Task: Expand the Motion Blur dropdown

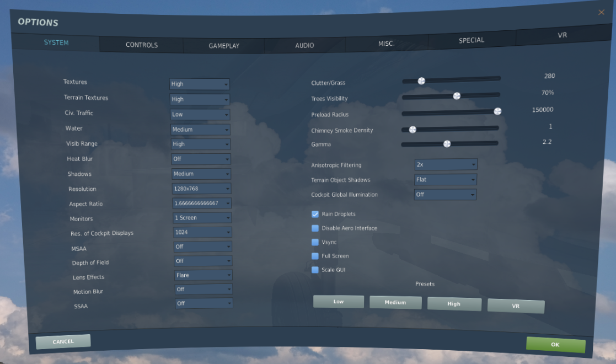Action: pos(203,289)
